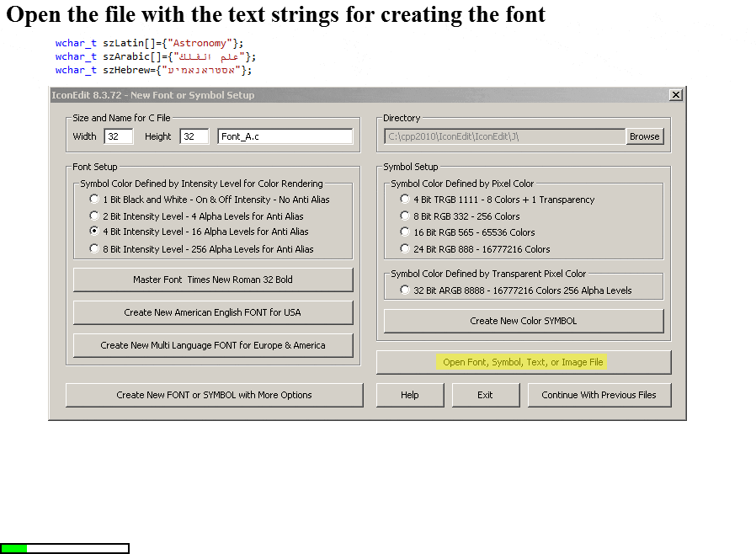The width and height of the screenshot is (756, 554).
Task: Open the Help button
Action: [x=410, y=395]
